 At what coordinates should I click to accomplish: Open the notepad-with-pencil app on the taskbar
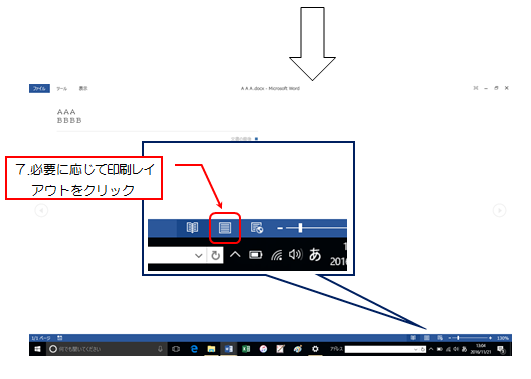(280, 349)
